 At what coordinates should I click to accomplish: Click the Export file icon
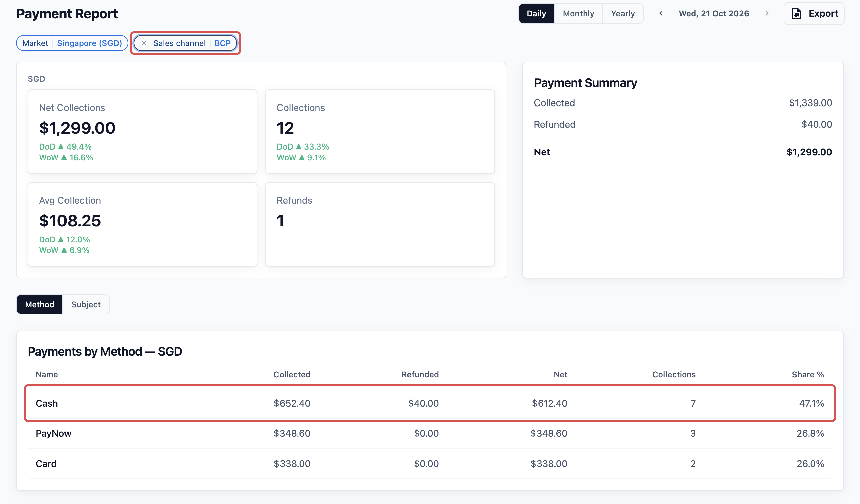pos(796,14)
